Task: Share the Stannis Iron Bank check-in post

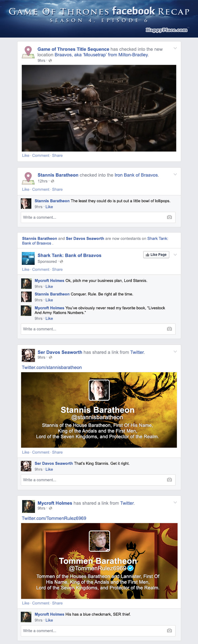Action: coord(57,189)
